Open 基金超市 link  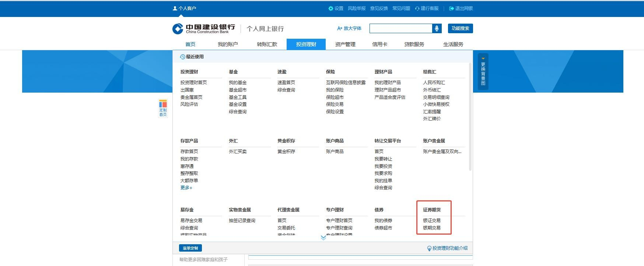point(238,90)
